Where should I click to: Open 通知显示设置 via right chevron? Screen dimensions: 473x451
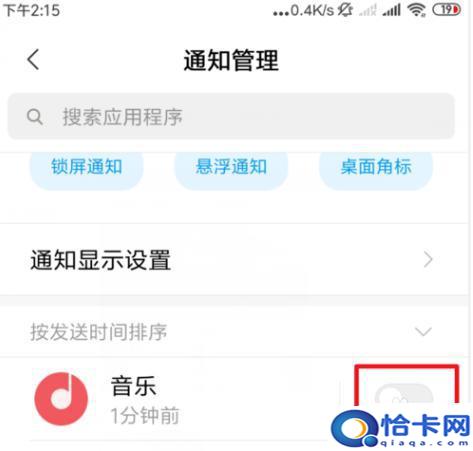pos(428,260)
